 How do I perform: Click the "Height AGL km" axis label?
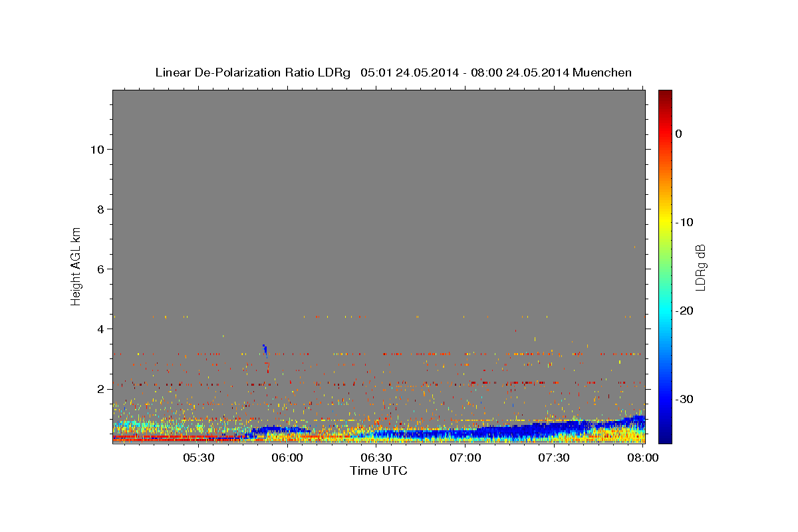click(76, 265)
